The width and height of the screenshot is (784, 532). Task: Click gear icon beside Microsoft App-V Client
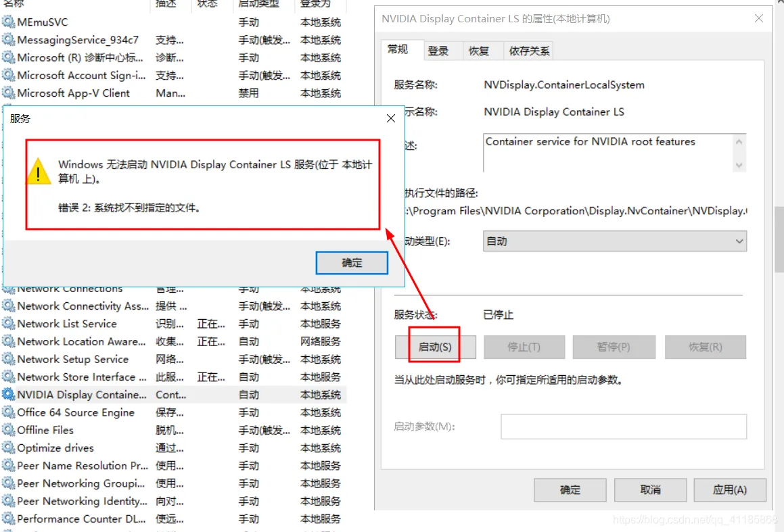[x=8, y=93]
